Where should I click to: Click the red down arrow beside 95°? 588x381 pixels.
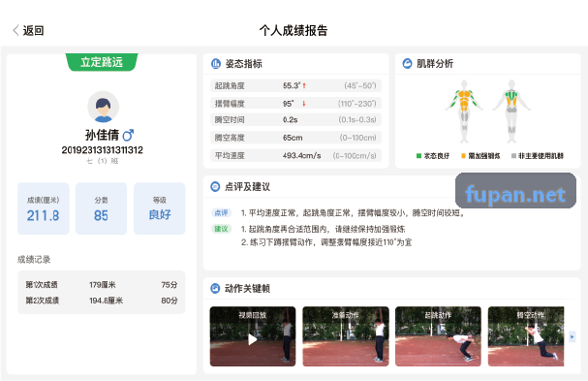coord(304,103)
